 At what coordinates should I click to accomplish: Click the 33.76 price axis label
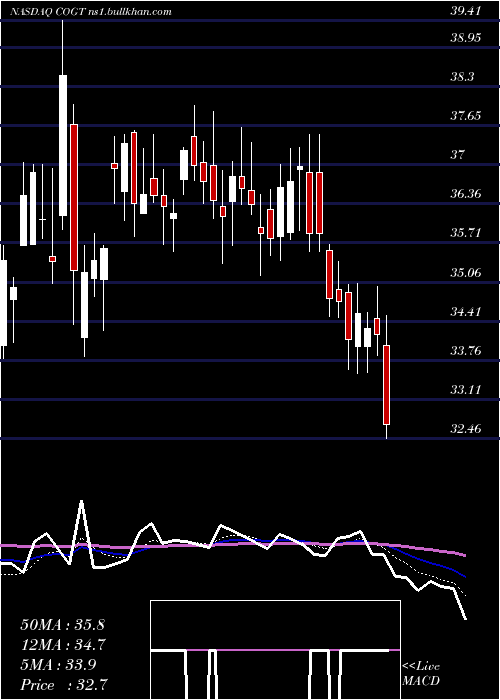pos(466,350)
